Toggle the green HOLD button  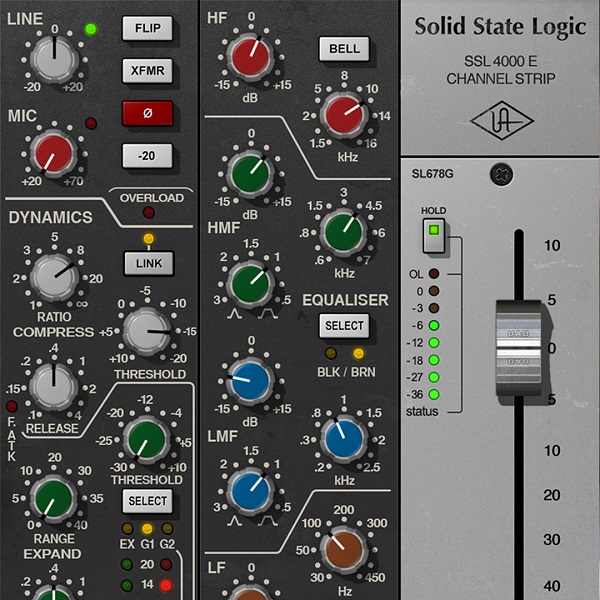coord(434,235)
